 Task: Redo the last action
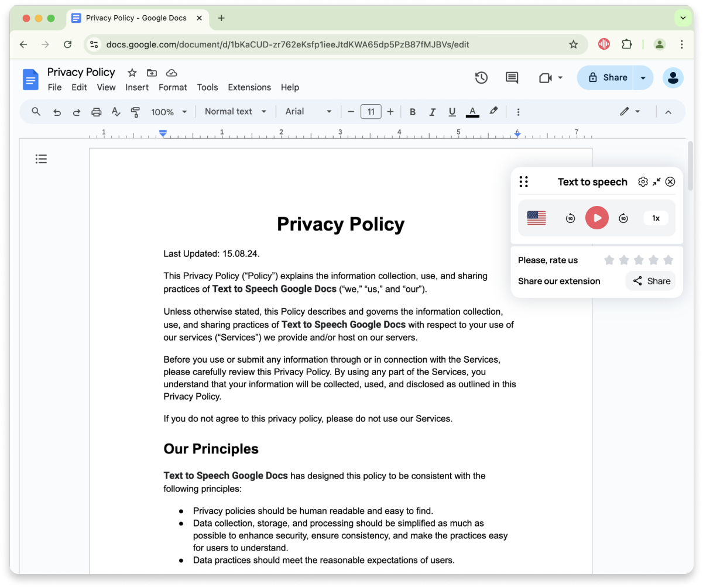point(77,112)
